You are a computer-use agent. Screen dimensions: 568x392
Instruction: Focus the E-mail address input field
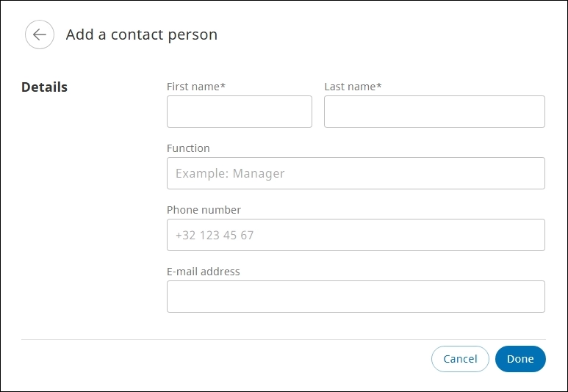(x=356, y=297)
